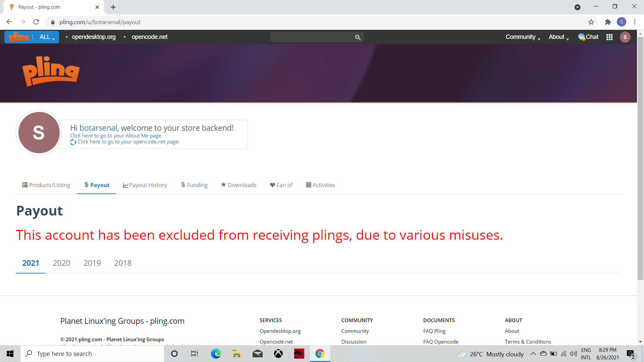The height and width of the screenshot is (362, 644).
Task: Open the Downloads tab
Action: pyautogui.click(x=238, y=185)
